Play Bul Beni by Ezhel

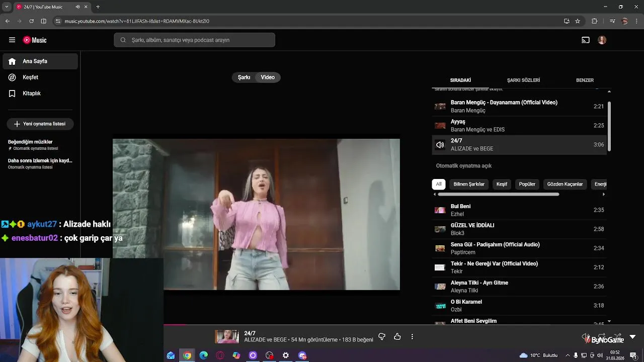click(x=519, y=210)
